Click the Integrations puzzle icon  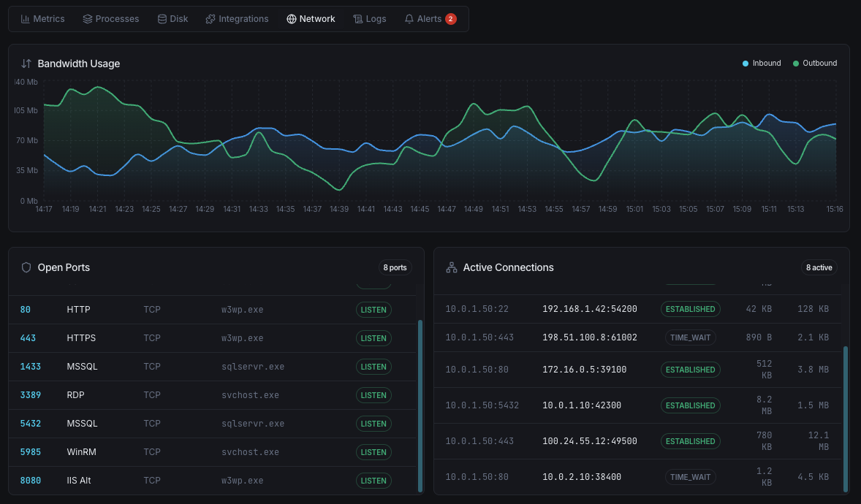pos(210,19)
